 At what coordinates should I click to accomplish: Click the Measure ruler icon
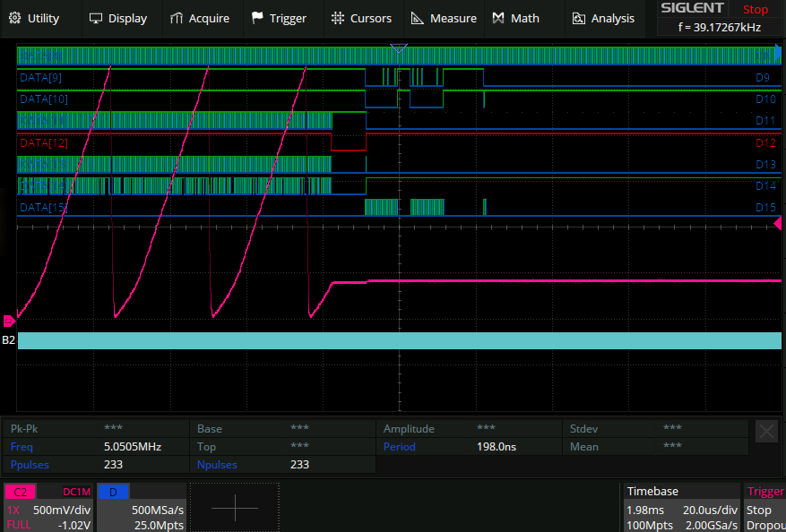point(418,18)
